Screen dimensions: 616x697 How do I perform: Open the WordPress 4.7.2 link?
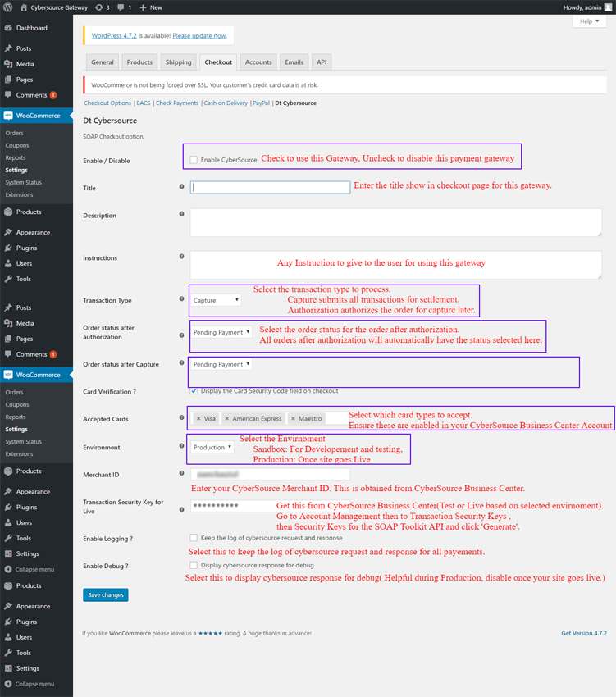click(114, 35)
